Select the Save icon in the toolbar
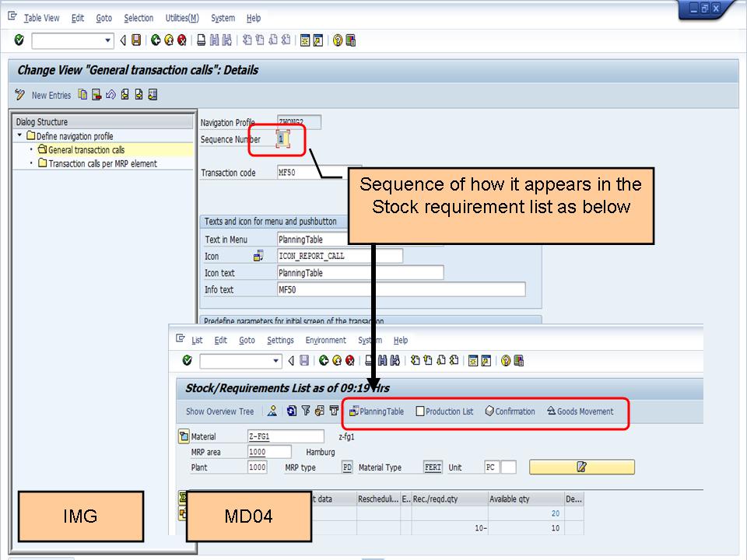 tap(137, 40)
